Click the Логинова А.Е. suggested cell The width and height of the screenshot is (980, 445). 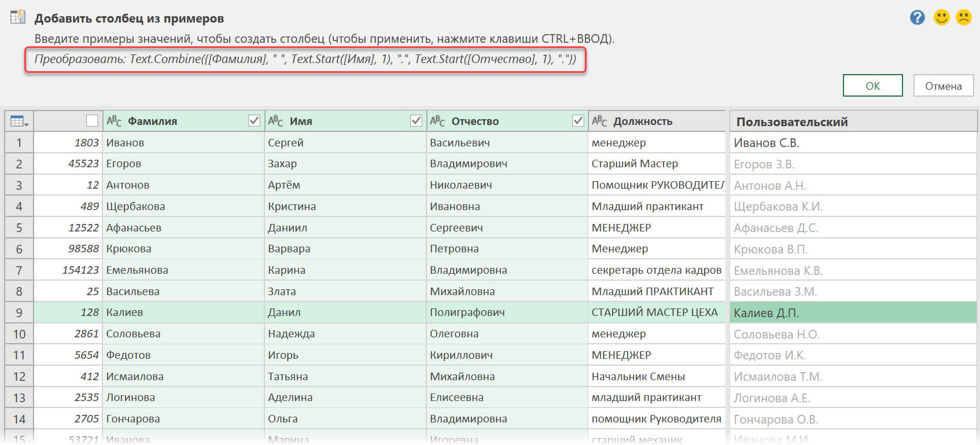coord(853,398)
